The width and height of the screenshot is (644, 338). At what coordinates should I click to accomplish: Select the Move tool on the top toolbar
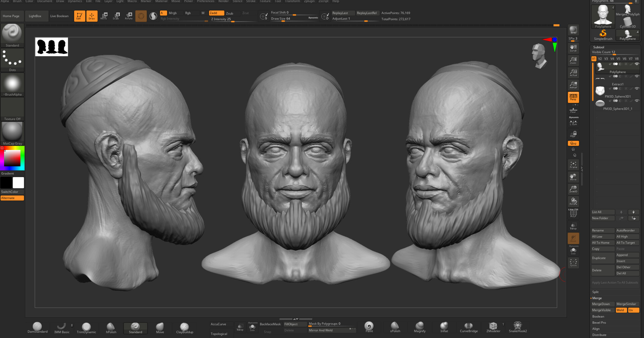coord(104,16)
